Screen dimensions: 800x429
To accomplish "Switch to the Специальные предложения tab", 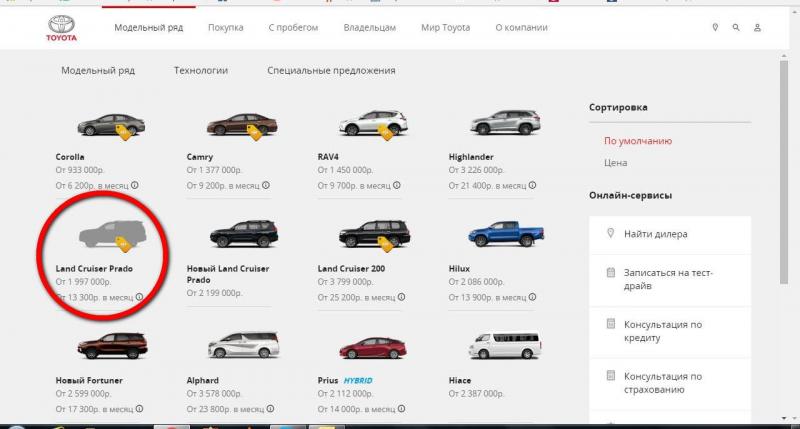I will click(x=331, y=70).
